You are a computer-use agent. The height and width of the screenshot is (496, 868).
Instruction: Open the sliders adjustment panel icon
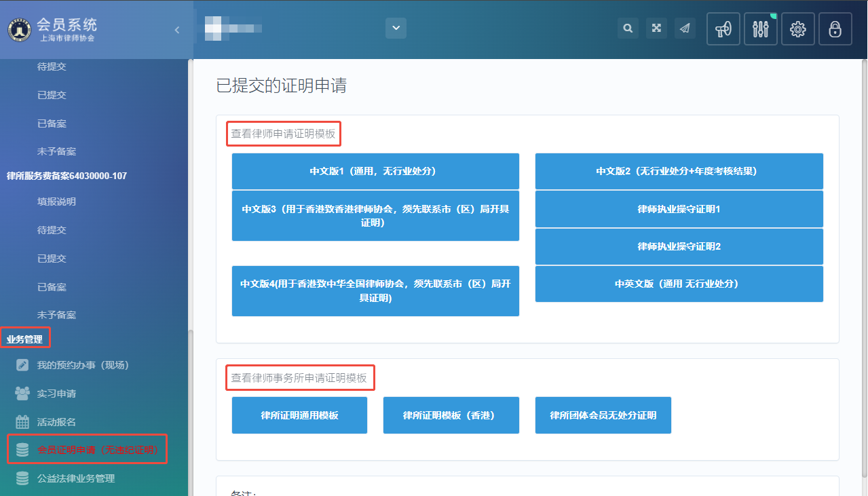point(761,29)
